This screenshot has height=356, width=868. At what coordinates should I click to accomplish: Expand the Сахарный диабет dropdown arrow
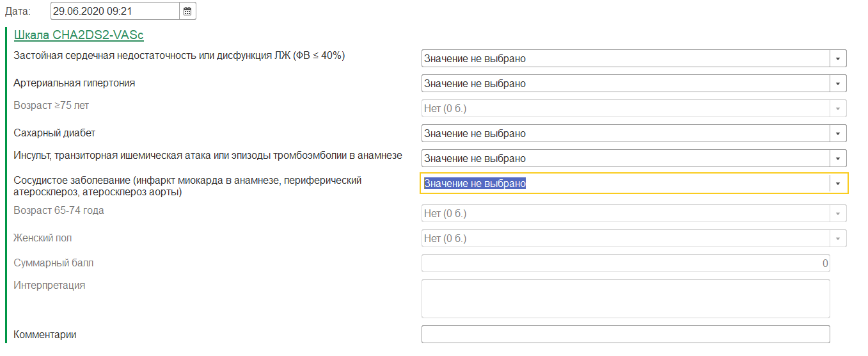(838, 134)
